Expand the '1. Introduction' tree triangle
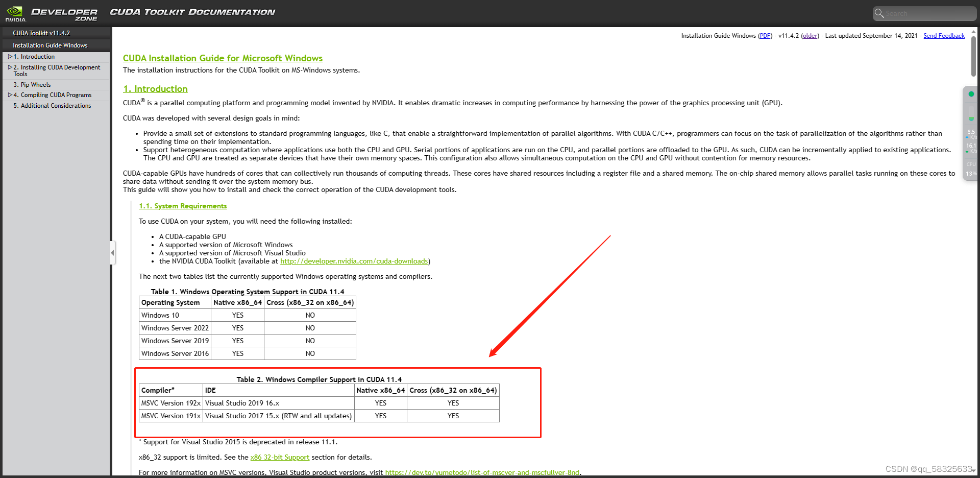Viewport: 980px width, 478px height. click(10, 57)
